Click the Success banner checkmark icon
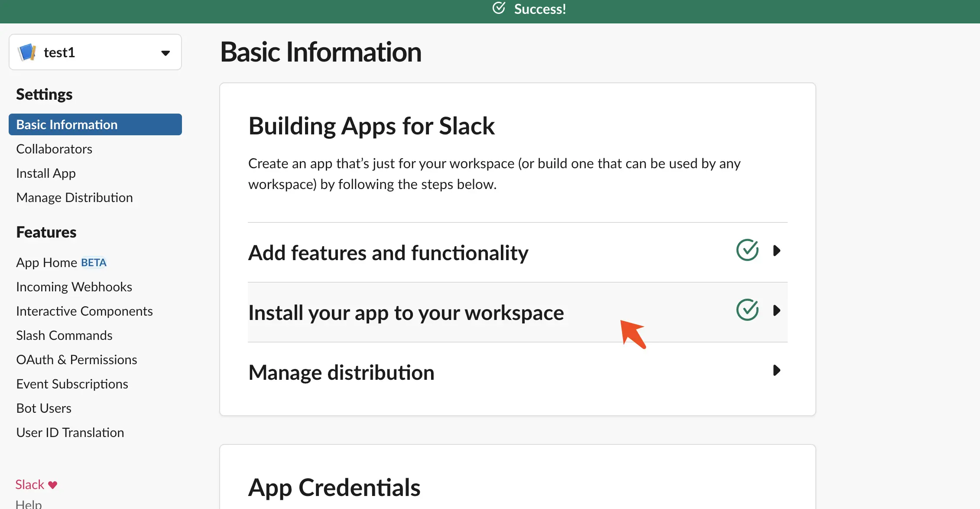Viewport: 980px width, 509px height. [x=499, y=8]
